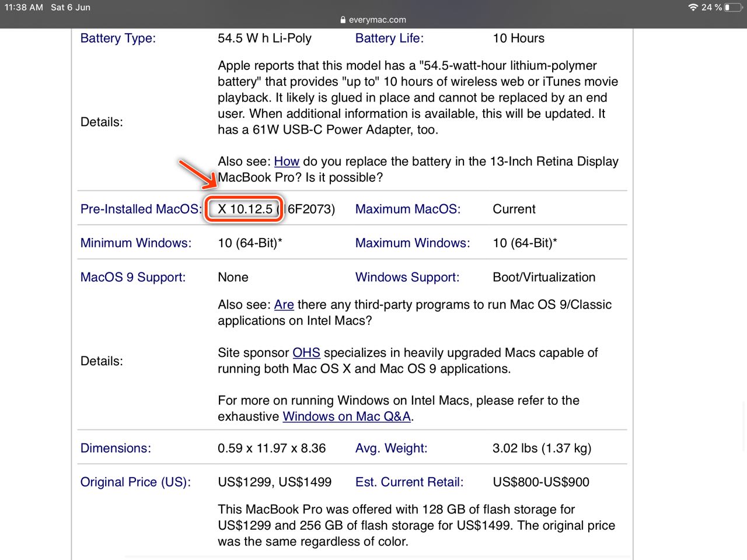Screen dimensions: 747x560
Task: Select the Maximum Windows '10 (64-Bit)*' value
Action: (525, 243)
